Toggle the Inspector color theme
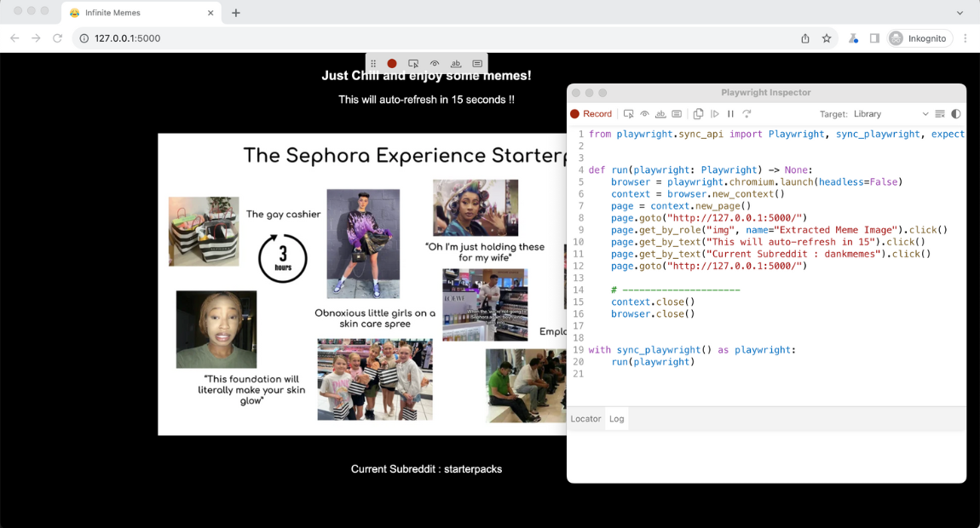Image resolution: width=980 pixels, height=528 pixels. coord(956,114)
